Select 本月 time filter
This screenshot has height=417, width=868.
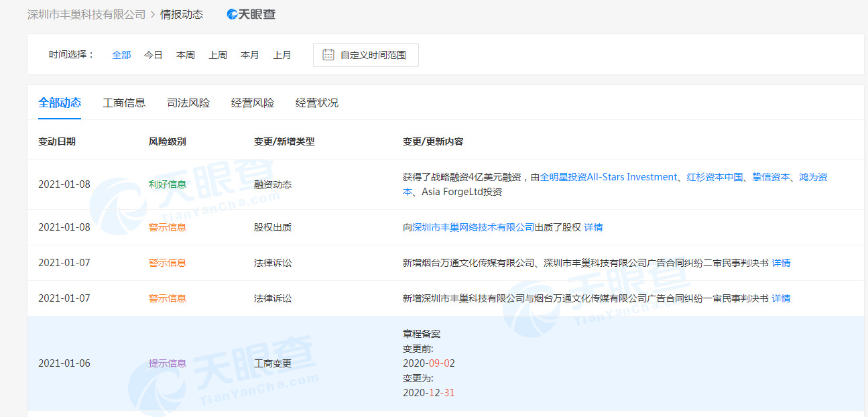pos(250,55)
